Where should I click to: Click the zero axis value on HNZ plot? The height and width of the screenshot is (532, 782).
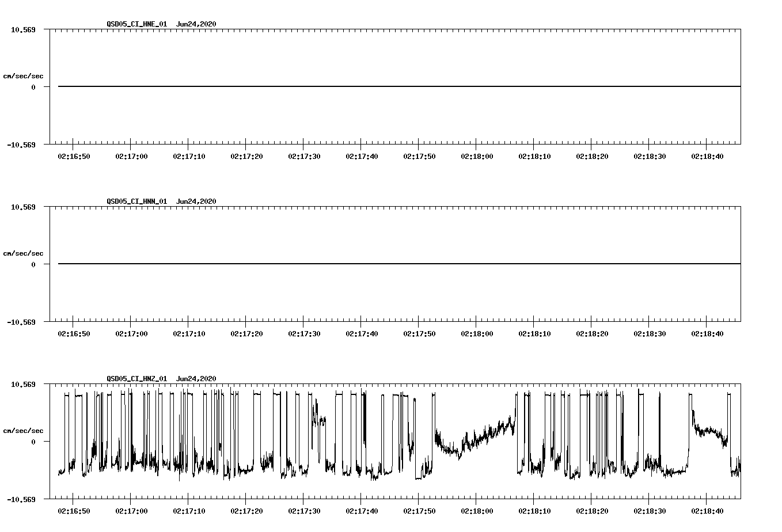(33, 442)
